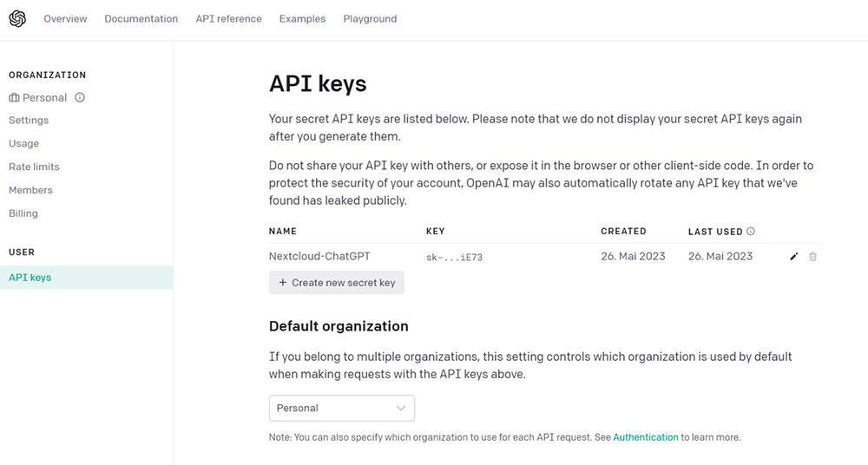This screenshot has width=868, height=465.
Task: Click the Personal organization briefcase icon
Action: (14, 98)
